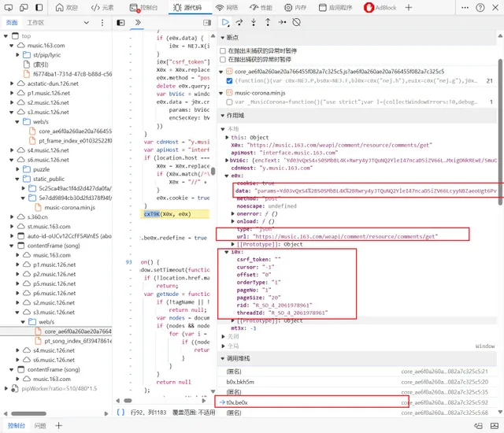Show more editor tabs chevron
504x433 pixels.
[138, 23]
